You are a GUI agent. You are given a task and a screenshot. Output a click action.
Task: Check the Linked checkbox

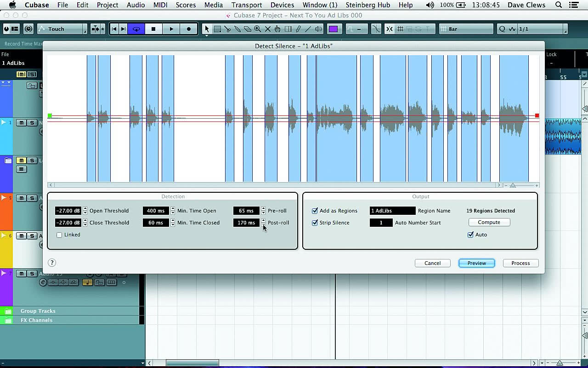click(x=59, y=235)
